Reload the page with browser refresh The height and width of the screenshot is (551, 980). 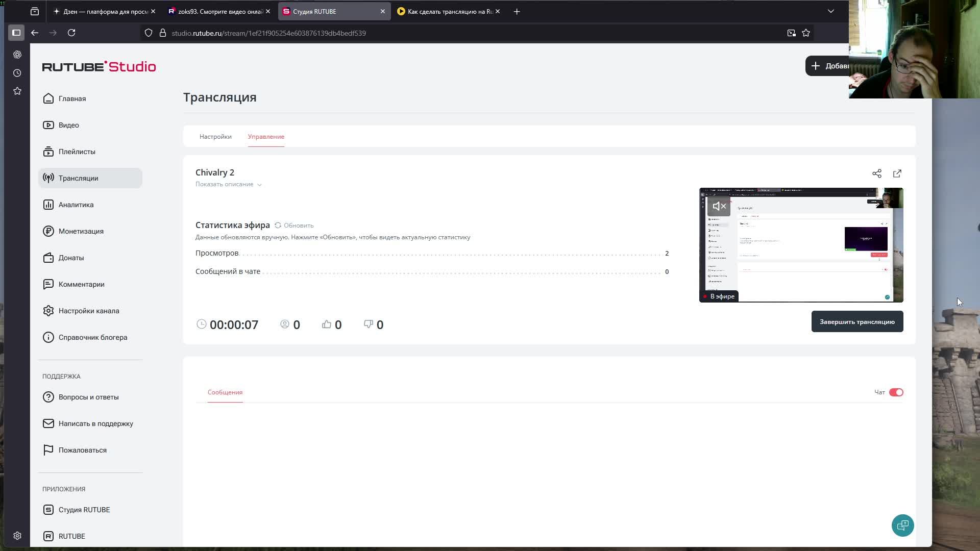[x=71, y=33]
